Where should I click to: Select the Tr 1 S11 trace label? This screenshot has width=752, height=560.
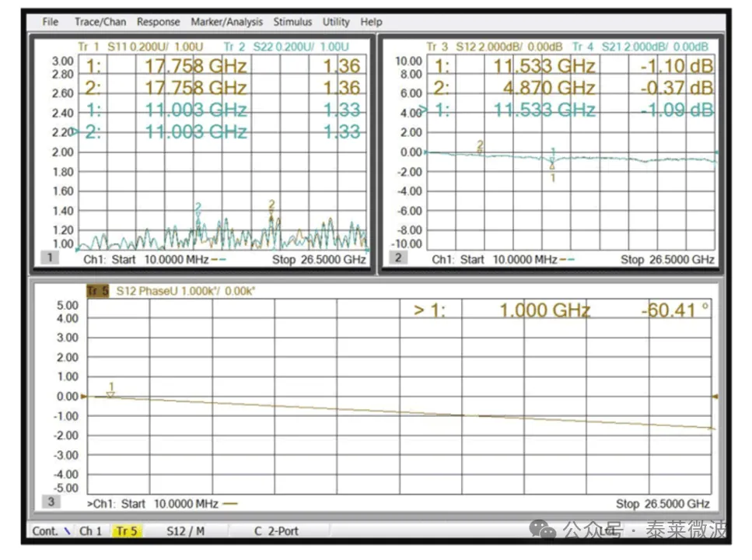[114, 47]
